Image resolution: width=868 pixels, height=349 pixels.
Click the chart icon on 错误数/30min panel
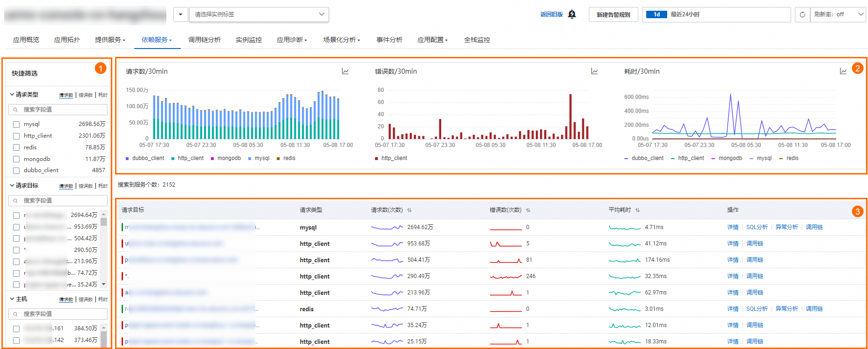coord(595,71)
